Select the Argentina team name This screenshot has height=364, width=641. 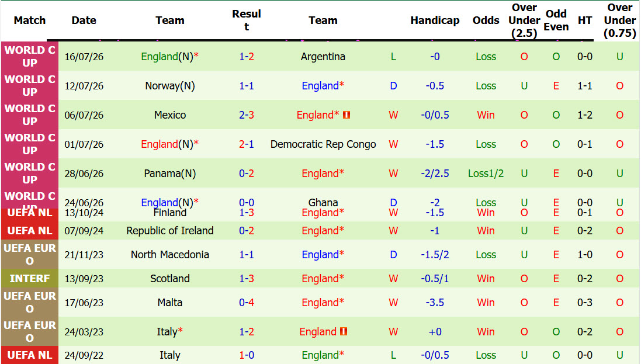click(323, 57)
